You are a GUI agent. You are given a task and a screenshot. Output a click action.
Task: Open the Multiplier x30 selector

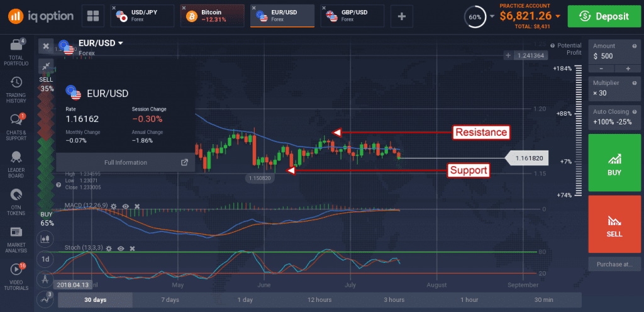pos(614,88)
